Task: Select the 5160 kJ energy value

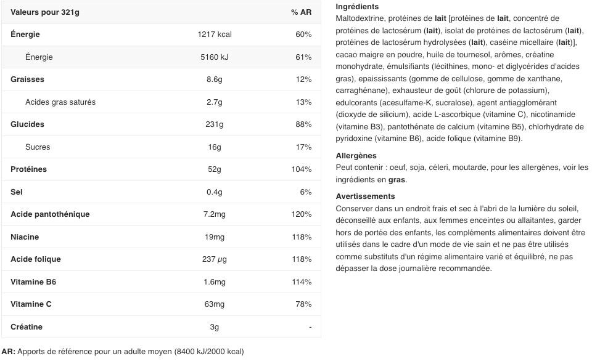Action: pyautogui.click(x=215, y=57)
